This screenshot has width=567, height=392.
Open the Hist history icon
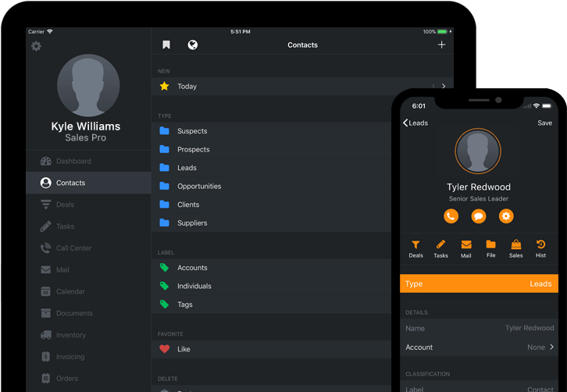pos(540,248)
